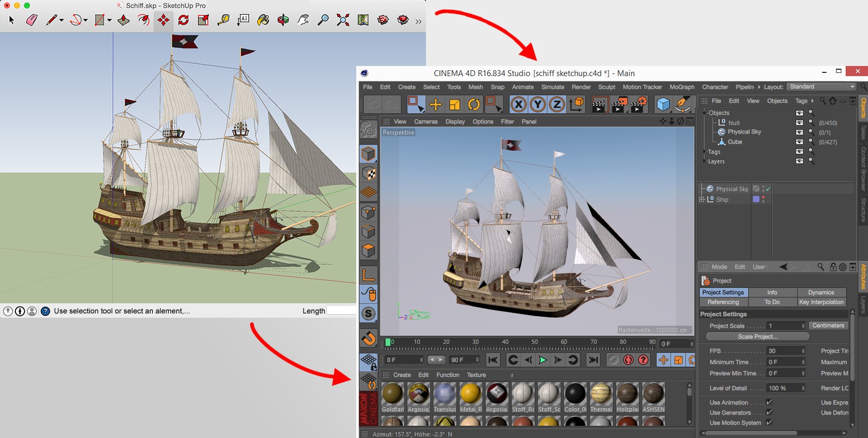Open the Takes side tab
The width and height of the screenshot is (868, 438).
tap(863, 133)
